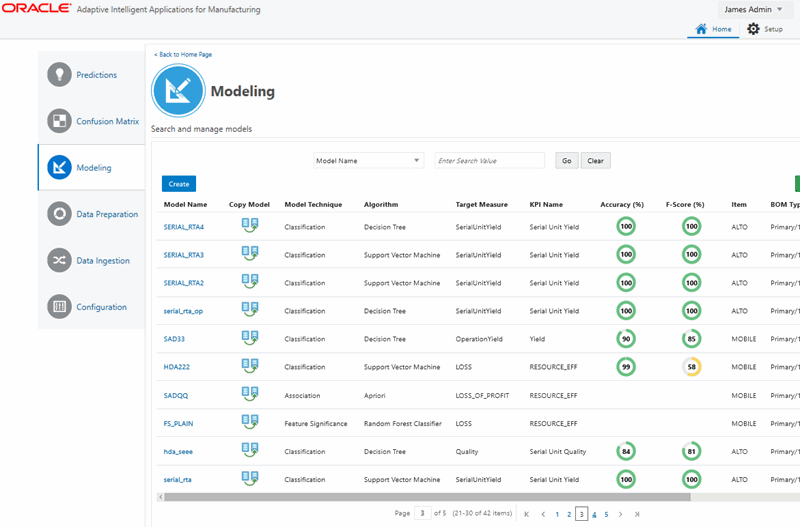Viewport: 800px width, 527px height.
Task: Open Data Preparation sidebar icon
Action: (60, 214)
